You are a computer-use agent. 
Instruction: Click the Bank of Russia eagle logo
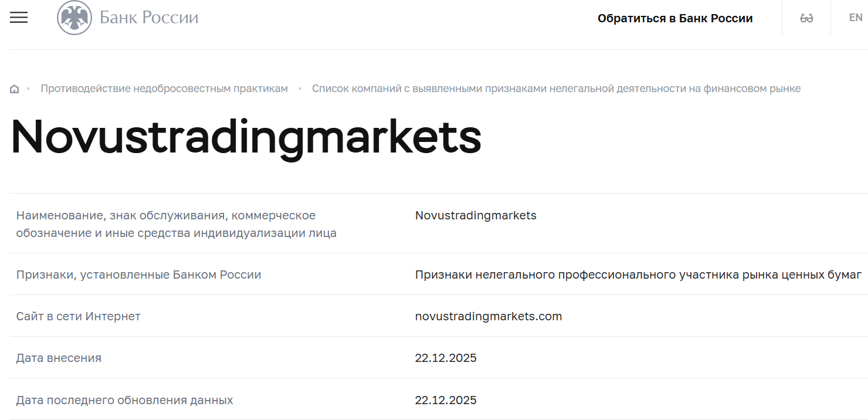click(73, 18)
